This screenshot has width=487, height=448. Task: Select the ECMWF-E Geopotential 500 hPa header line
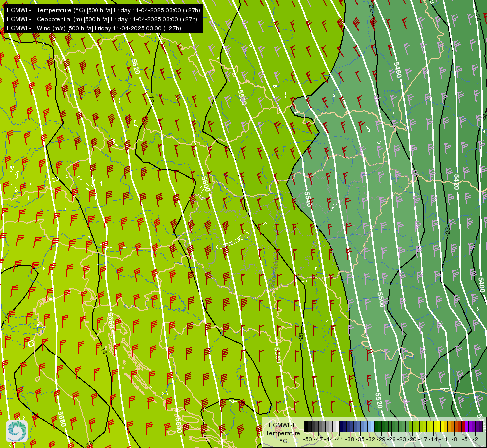pos(102,19)
